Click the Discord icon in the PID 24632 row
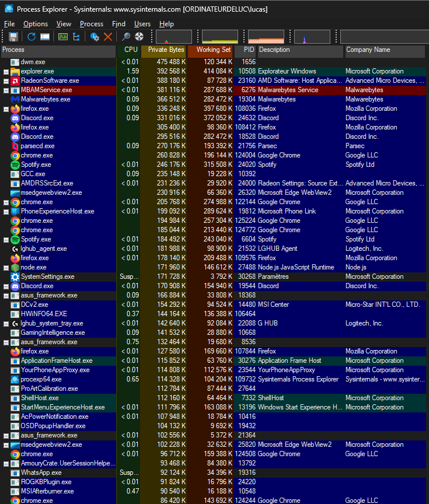429x504 pixels. [x=15, y=118]
